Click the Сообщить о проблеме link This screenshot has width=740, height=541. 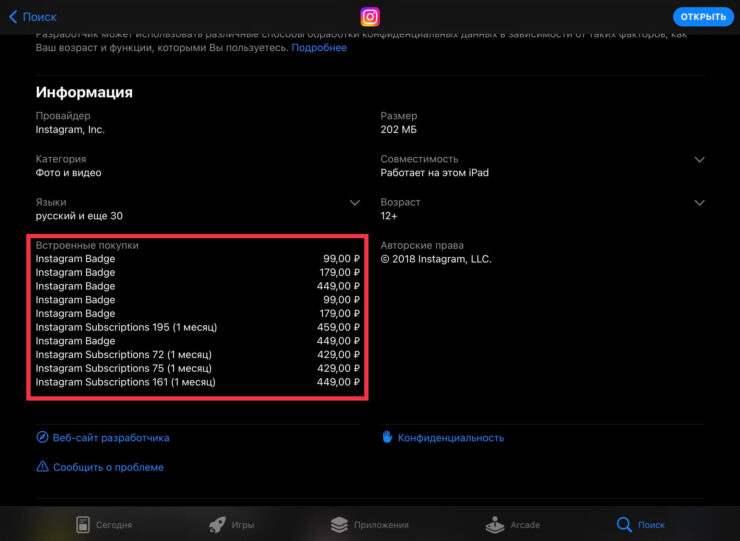click(108, 467)
